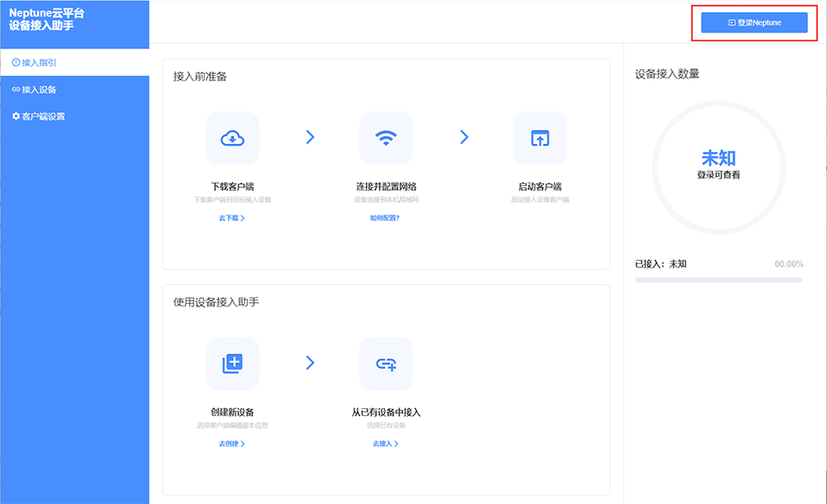Click the link icon beside 接入设备
This screenshot has height=504, width=827.
point(16,90)
